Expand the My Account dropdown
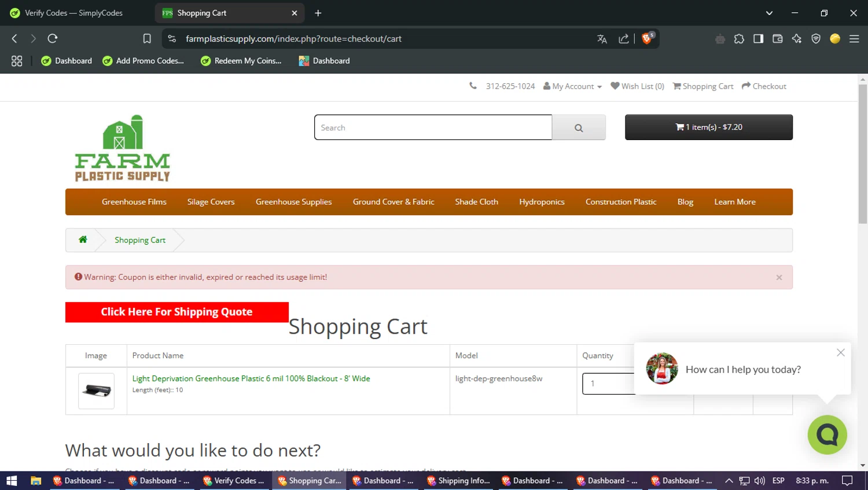 pos(572,86)
